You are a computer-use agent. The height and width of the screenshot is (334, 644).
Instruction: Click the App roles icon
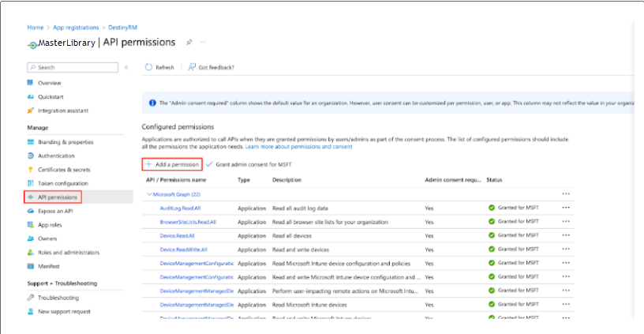[x=31, y=225]
